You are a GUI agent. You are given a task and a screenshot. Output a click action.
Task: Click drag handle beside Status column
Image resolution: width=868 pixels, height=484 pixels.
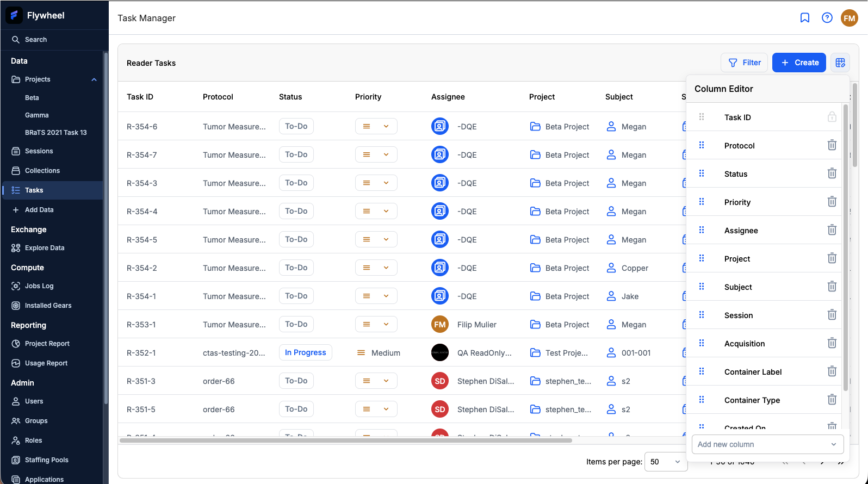click(702, 173)
